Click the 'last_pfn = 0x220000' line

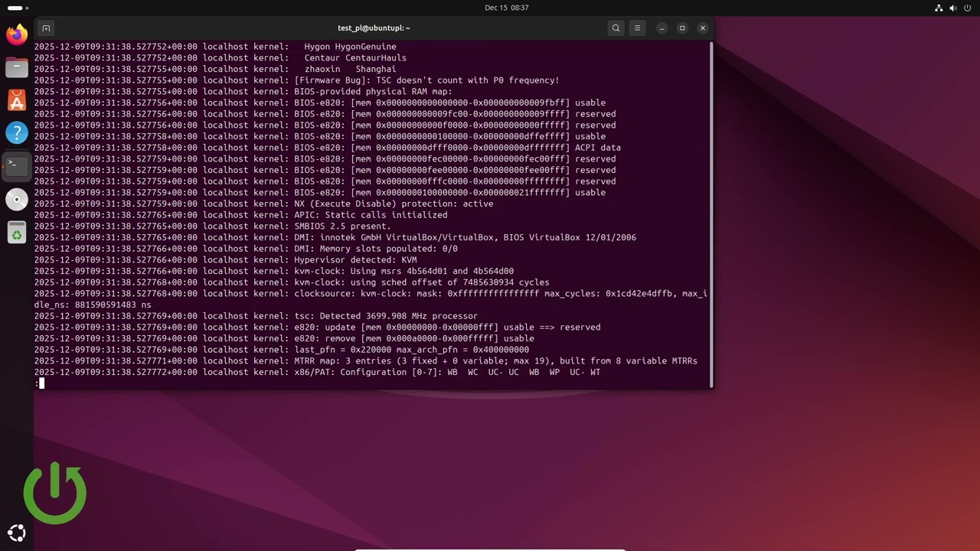pyautogui.click(x=281, y=350)
